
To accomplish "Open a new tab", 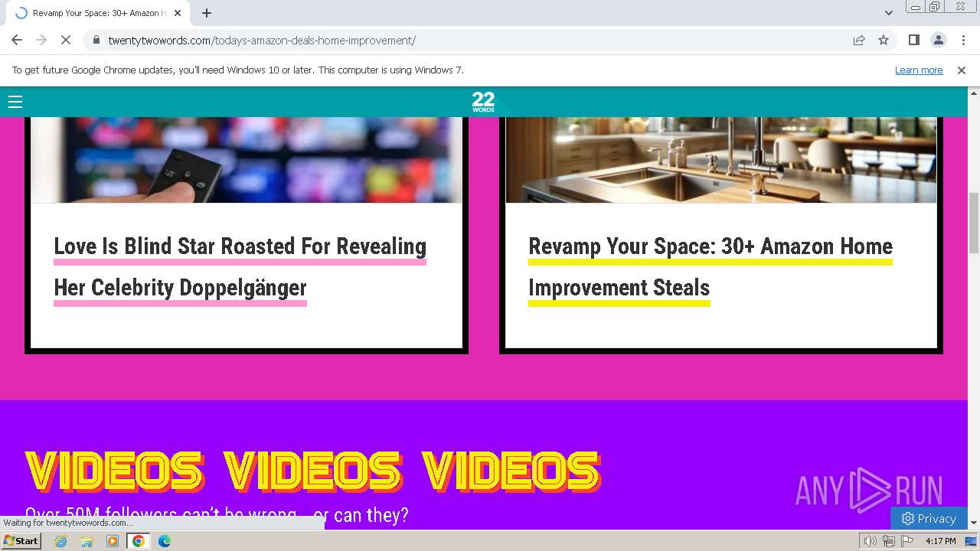I will click(207, 13).
